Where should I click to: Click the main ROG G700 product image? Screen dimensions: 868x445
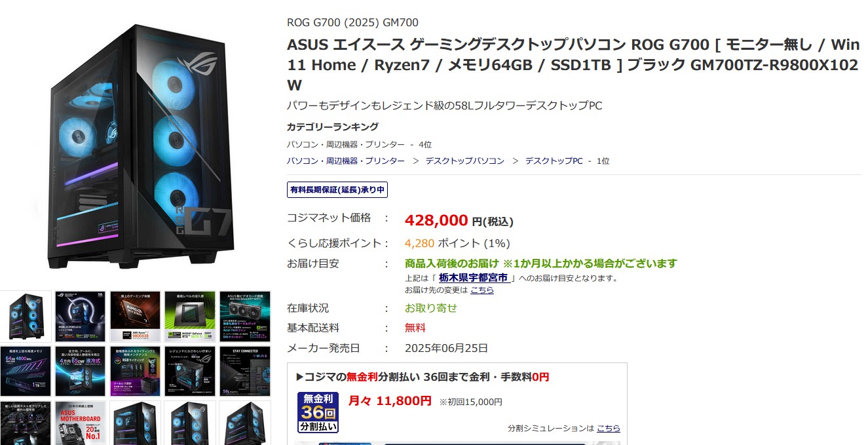[x=140, y=145]
